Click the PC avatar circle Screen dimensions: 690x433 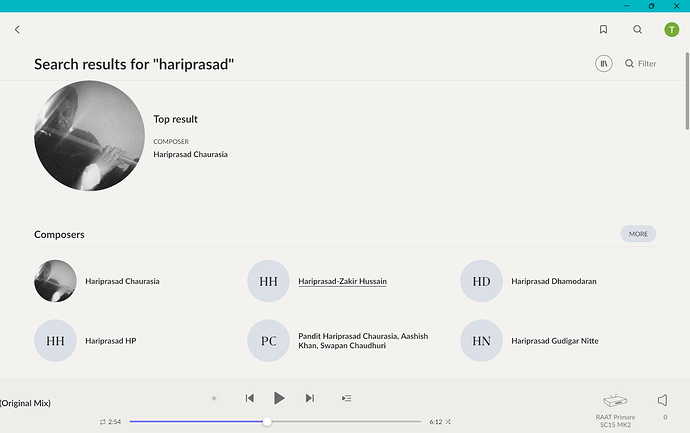pos(268,341)
